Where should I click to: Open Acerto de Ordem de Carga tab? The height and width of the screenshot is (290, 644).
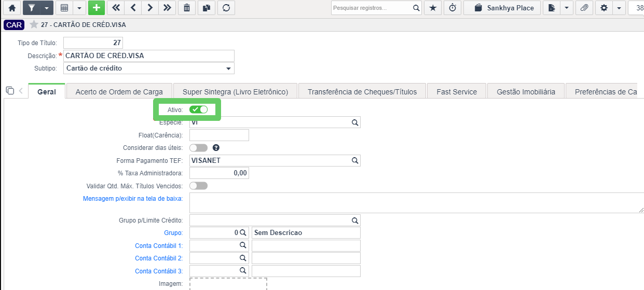[x=119, y=92]
